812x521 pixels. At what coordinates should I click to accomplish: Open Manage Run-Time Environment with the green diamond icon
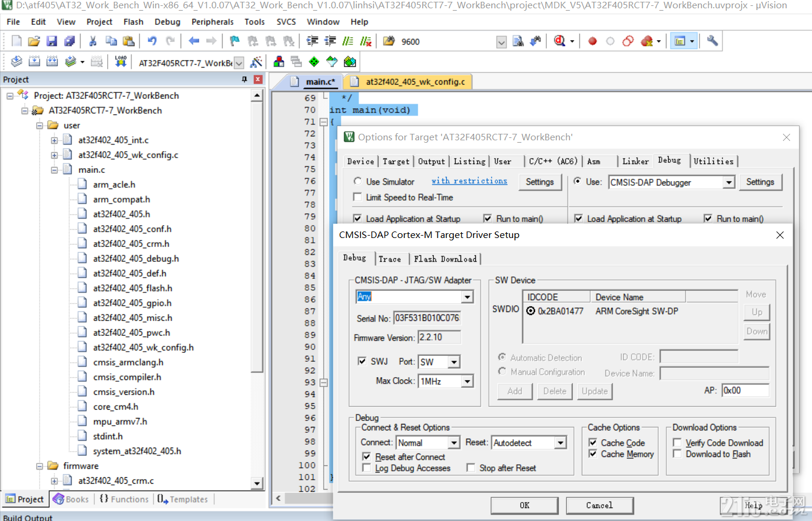[x=314, y=62]
